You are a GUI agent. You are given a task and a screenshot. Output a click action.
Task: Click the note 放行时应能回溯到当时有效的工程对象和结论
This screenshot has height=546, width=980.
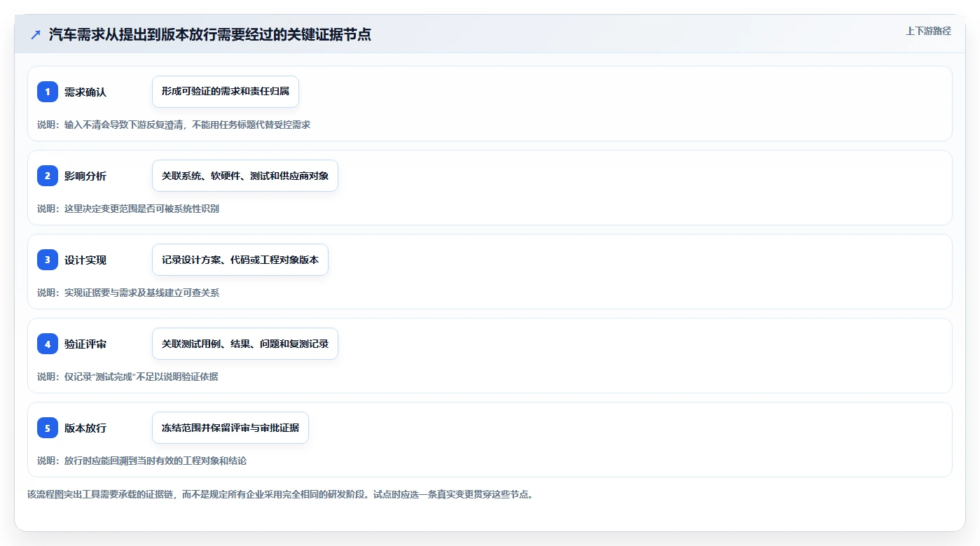pos(142,461)
